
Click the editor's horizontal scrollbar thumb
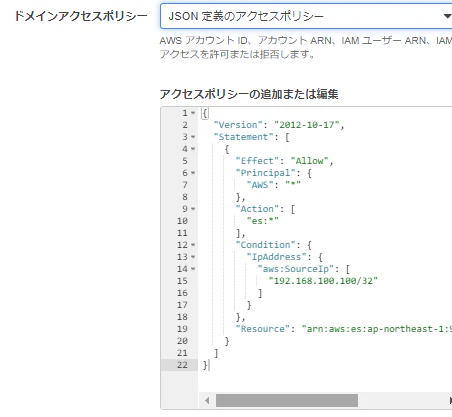(x=287, y=400)
